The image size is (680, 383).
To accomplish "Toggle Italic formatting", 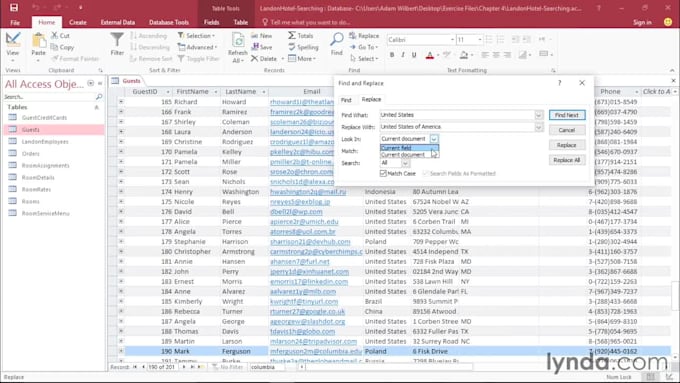I will point(403,55).
